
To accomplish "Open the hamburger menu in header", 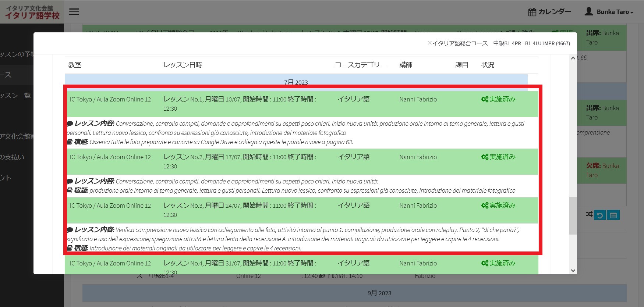I will tap(74, 12).
